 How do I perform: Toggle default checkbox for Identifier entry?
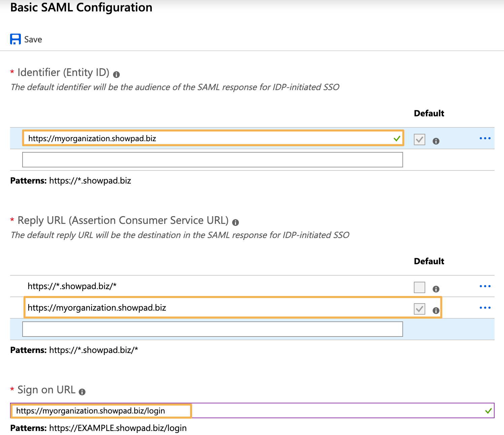(420, 139)
